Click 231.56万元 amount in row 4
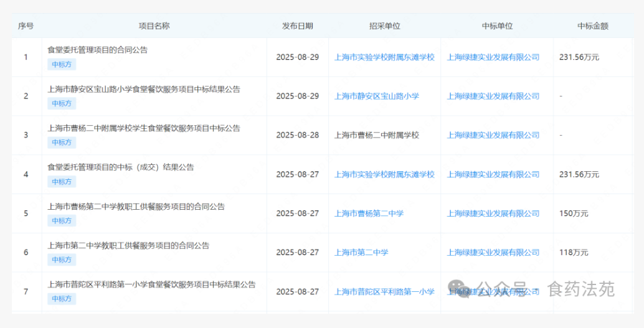This screenshot has width=644, height=328. 579,174
